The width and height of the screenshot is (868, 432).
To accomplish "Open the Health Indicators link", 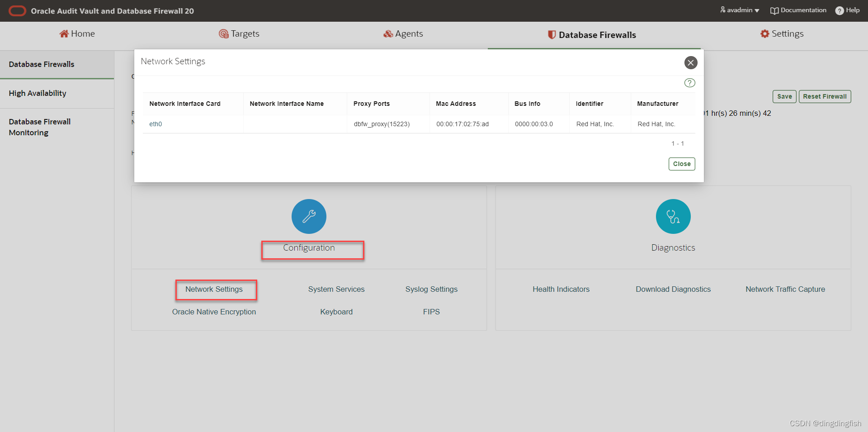I will (x=561, y=289).
